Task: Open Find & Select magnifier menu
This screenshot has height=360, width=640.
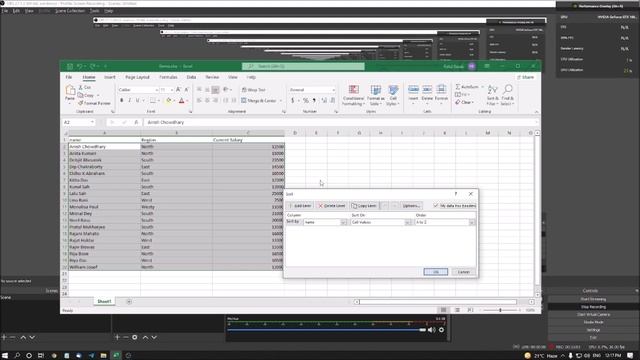Action: tap(508, 95)
